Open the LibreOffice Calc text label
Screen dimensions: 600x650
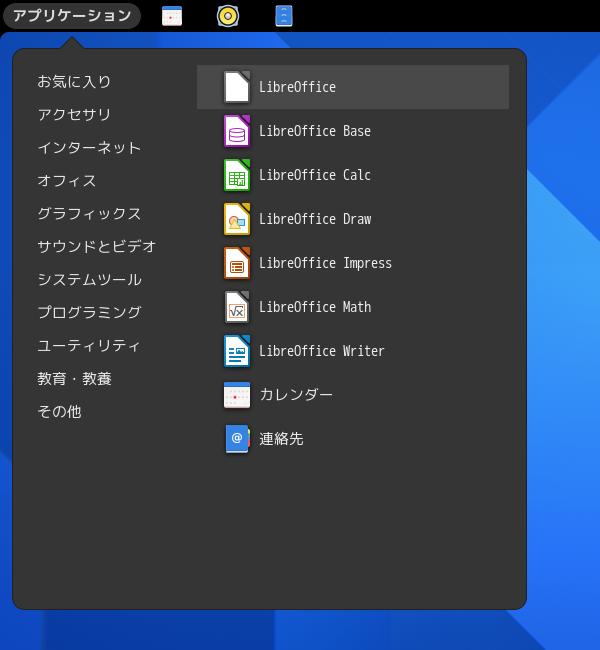[315, 175]
